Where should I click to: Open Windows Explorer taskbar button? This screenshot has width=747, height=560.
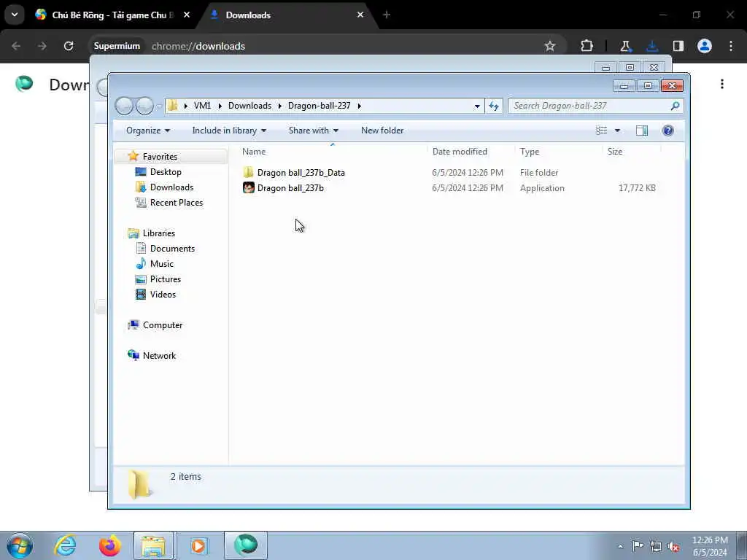pos(153,545)
